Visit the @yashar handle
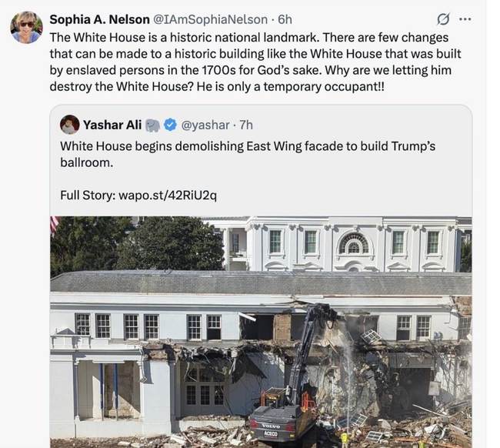The height and width of the screenshot is (448, 500). [205, 125]
